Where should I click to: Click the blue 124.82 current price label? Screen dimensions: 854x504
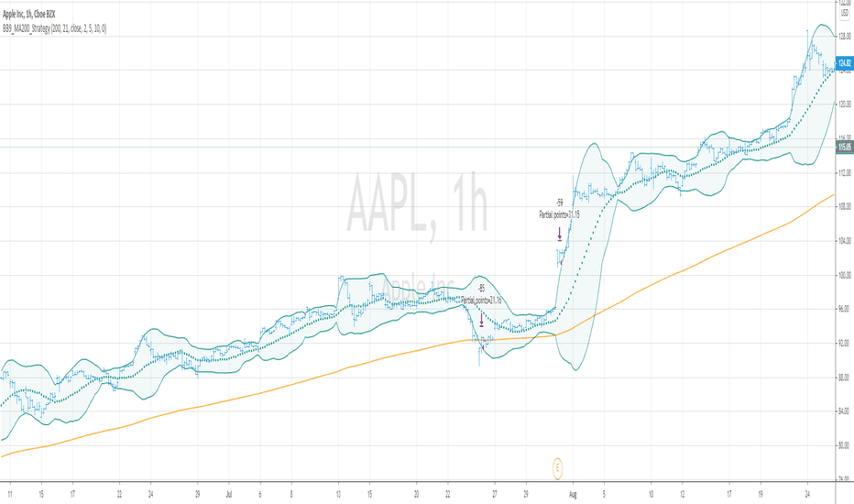(x=844, y=63)
